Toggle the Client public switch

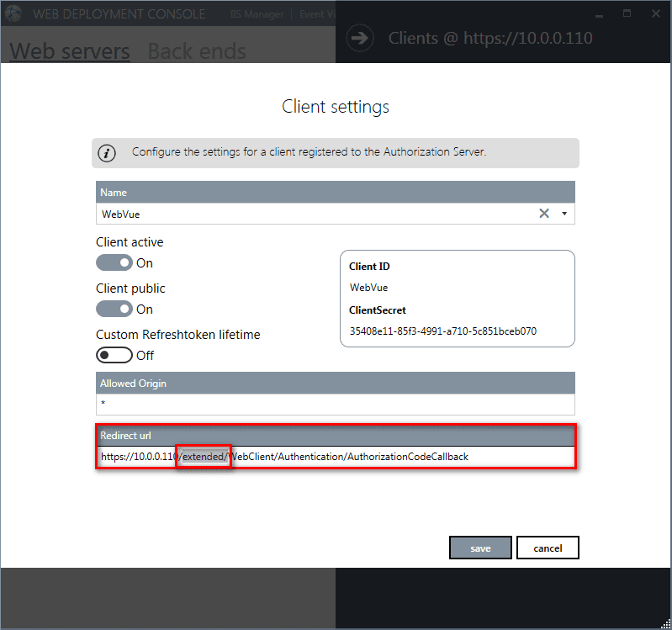(114, 310)
